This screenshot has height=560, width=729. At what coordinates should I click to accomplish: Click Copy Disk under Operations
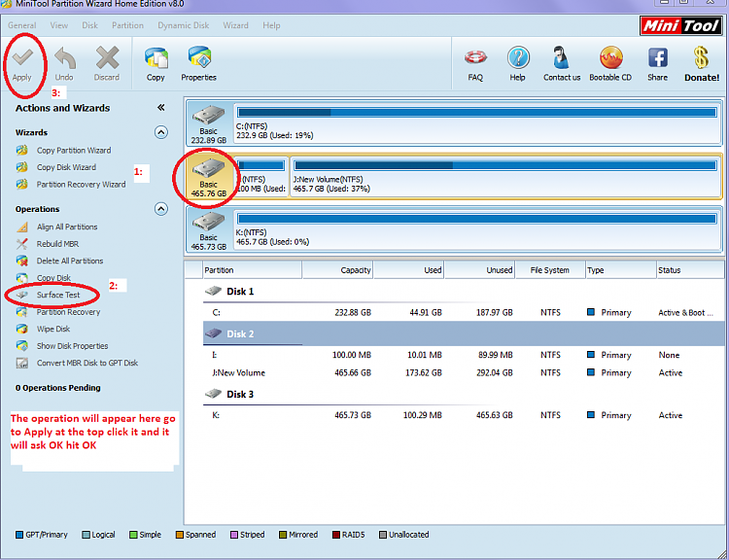(53, 278)
